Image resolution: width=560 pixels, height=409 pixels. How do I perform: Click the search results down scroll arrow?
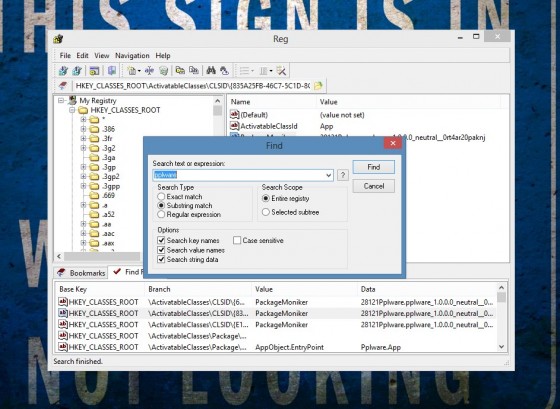(x=501, y=346)
